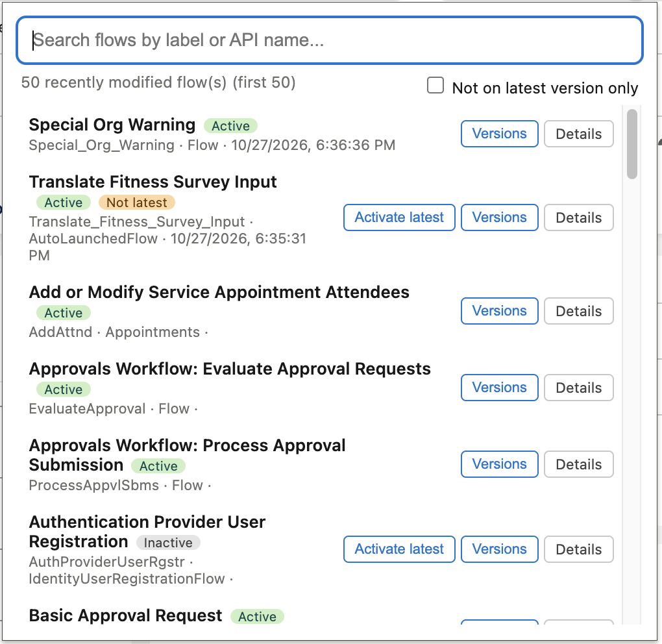Click the AuthProviderUserRgstr API name text

pyautogui.click(x=107, y=562)
